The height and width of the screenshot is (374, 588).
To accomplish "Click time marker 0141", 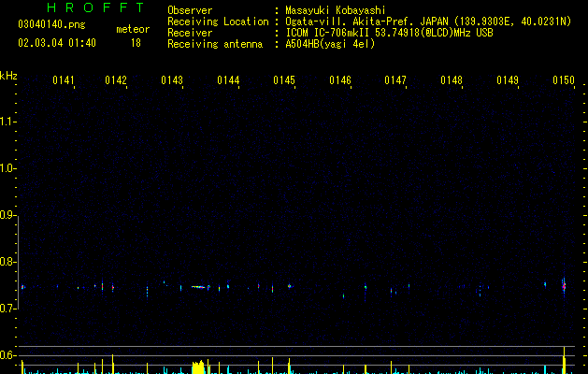I will pos(64,80).
